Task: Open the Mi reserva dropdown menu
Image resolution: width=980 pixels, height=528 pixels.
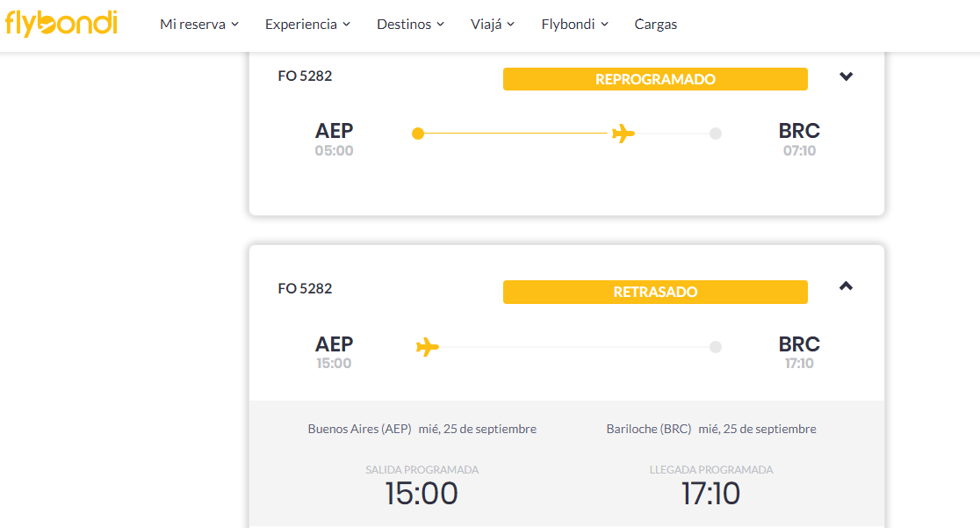Action: pos(199,25)
